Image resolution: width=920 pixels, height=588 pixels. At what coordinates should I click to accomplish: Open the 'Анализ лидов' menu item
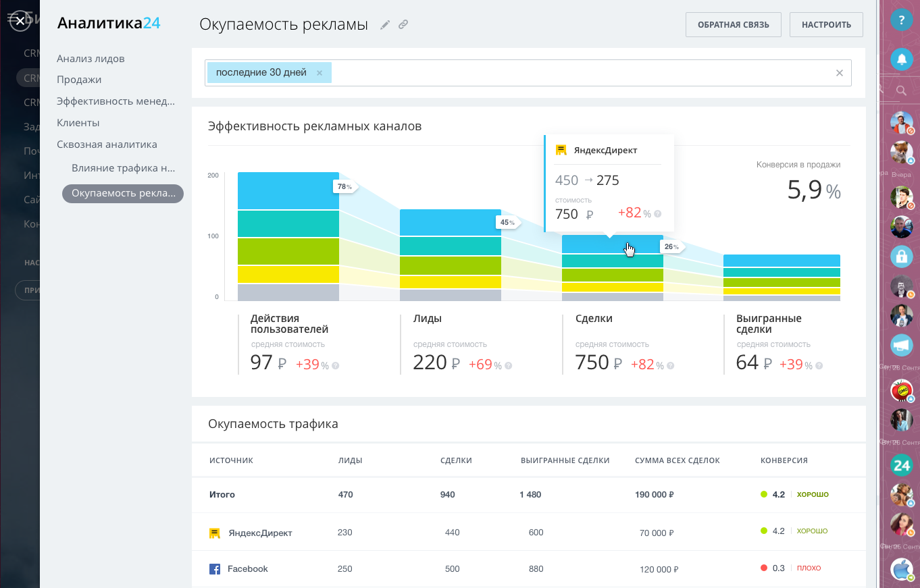pyautogui.click(x=91, y=59)
